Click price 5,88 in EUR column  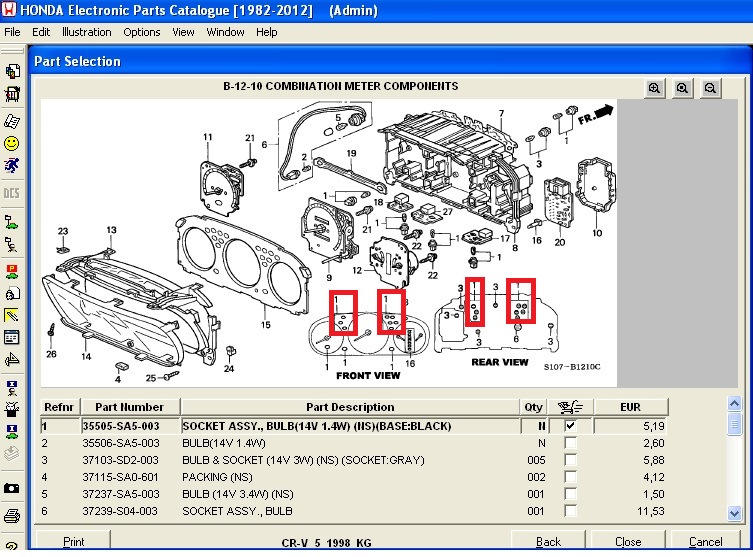click(x=654, y=460)
